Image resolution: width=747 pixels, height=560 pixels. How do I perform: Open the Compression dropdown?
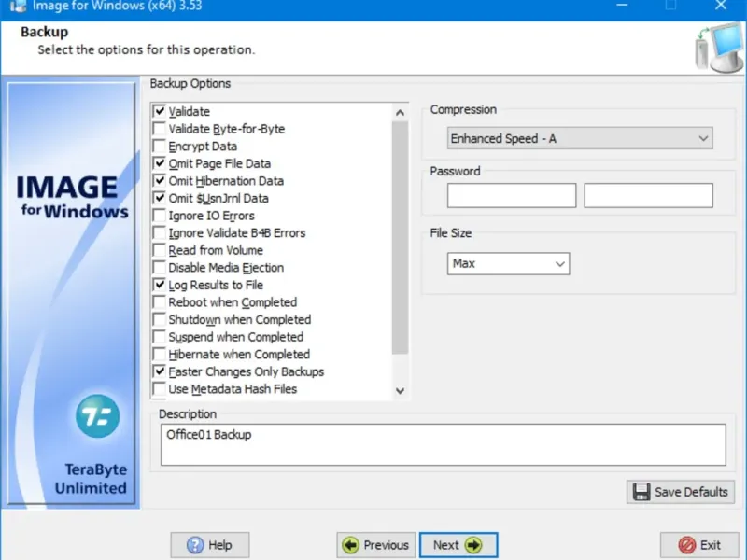click(580, 138)
